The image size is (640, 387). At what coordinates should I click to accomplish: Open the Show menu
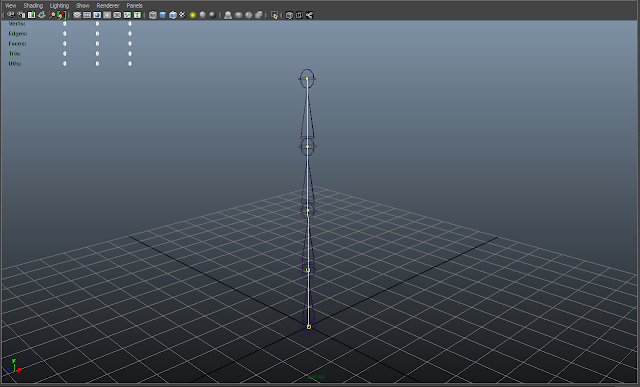(82, 6)
